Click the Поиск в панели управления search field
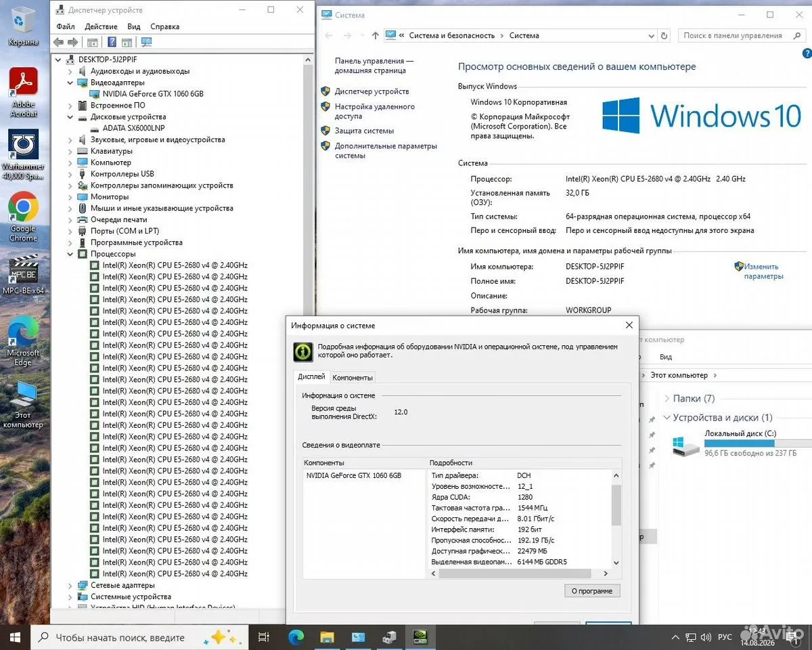The width and height of the screenshot is (812, 650). point(742,35)
